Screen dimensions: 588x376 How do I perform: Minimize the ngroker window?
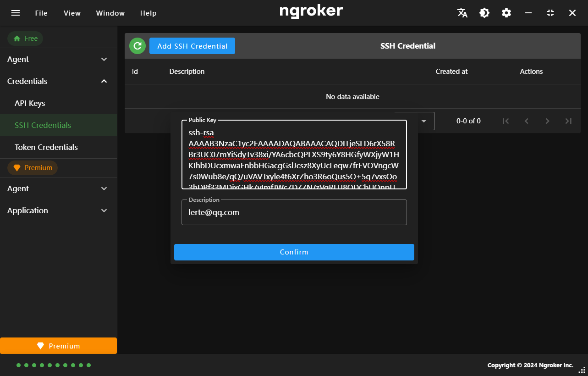click(x=528, y=13)
